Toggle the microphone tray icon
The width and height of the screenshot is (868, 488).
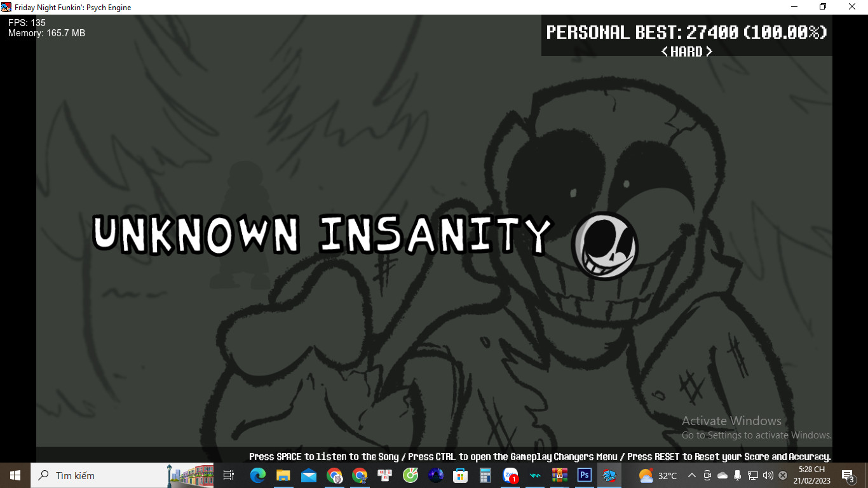pyautogui.click(x=738, y=475)
